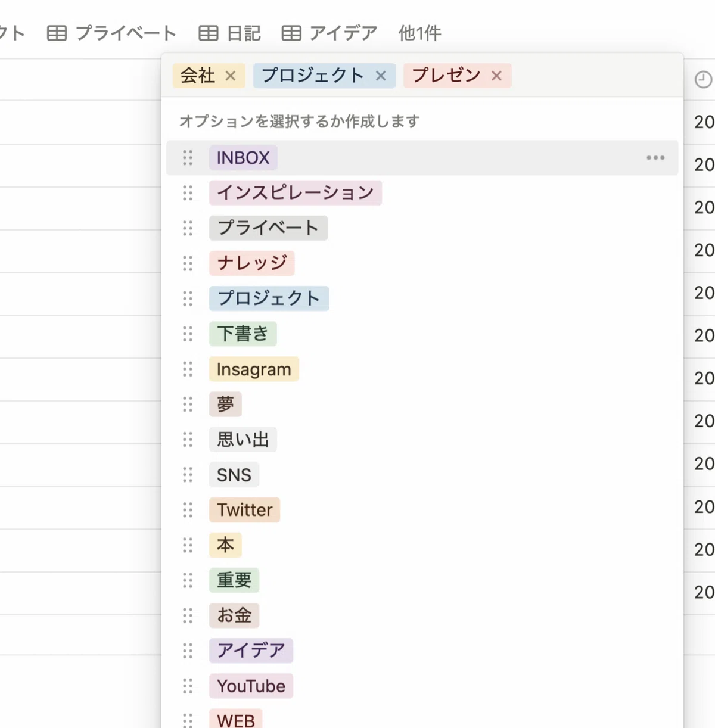715x728 pixels.
Task: Click the table icon of プライベート view tab
Action: coord(57,33)
